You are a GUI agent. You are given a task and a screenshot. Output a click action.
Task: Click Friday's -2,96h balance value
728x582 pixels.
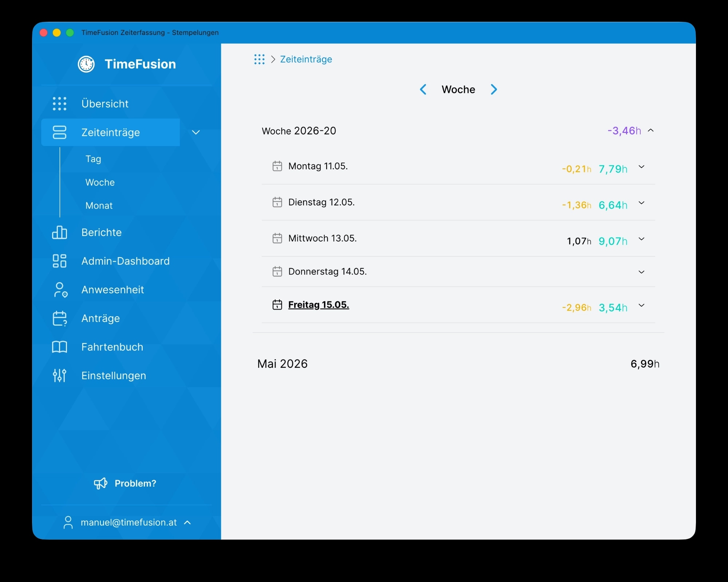577,308
